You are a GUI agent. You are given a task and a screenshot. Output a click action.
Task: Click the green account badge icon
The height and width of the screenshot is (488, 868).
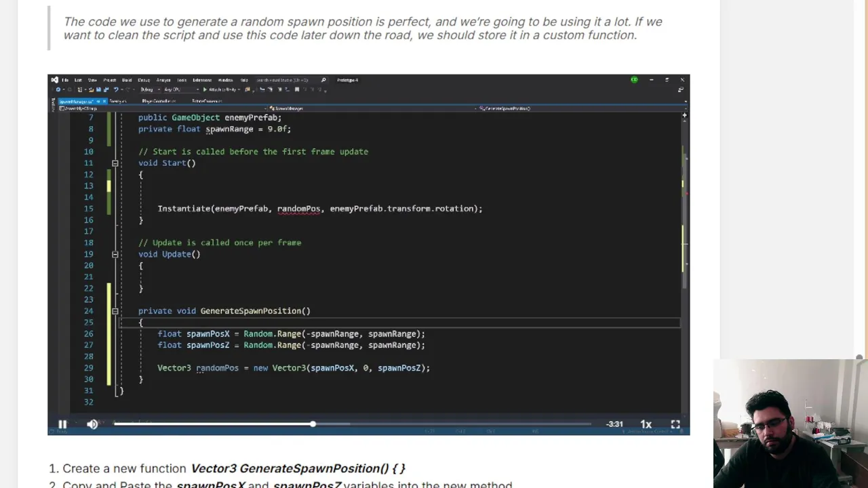pyautogui.click(x=634, y=80)
